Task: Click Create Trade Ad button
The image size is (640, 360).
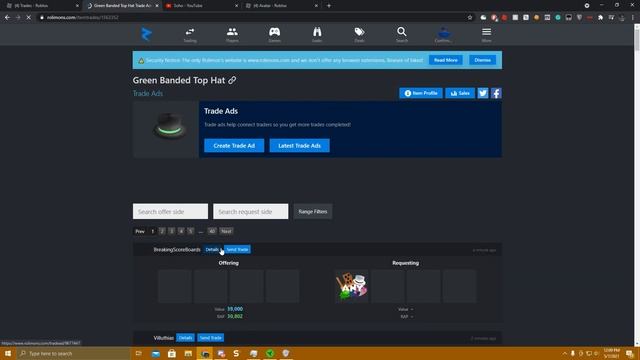Action: 234,146
